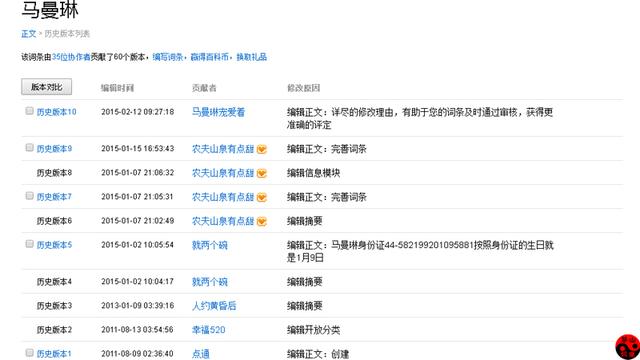Select the 历史版本8 text

(x=54, y=173)
